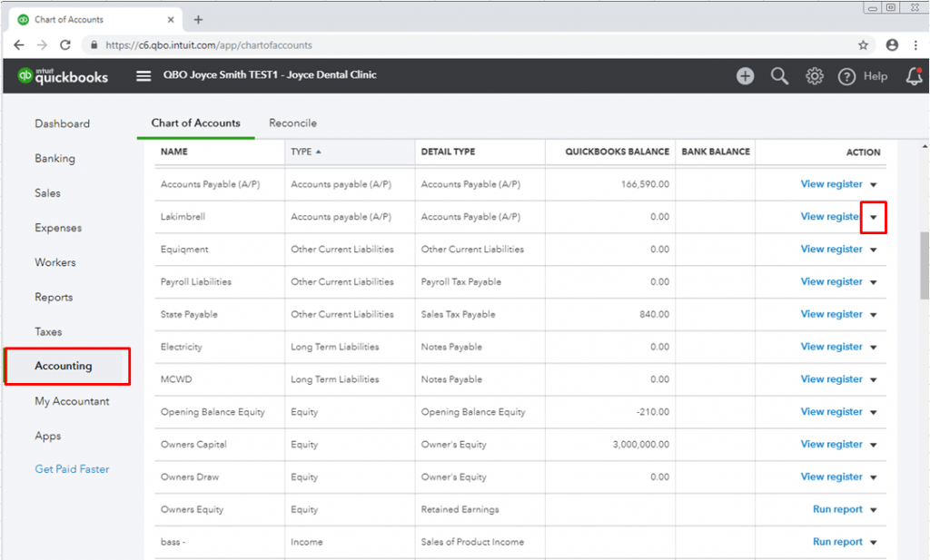Open Expenses in sidebar

(x=58, y=228)
